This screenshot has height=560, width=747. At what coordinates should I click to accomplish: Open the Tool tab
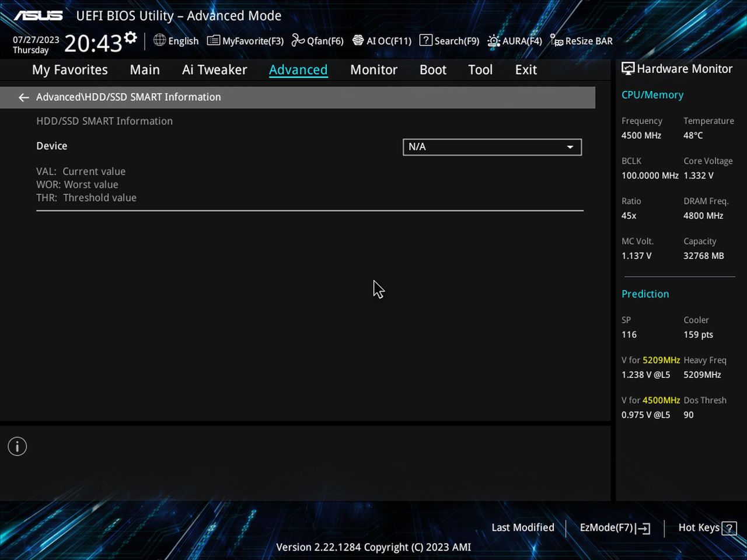pos(480,70)
